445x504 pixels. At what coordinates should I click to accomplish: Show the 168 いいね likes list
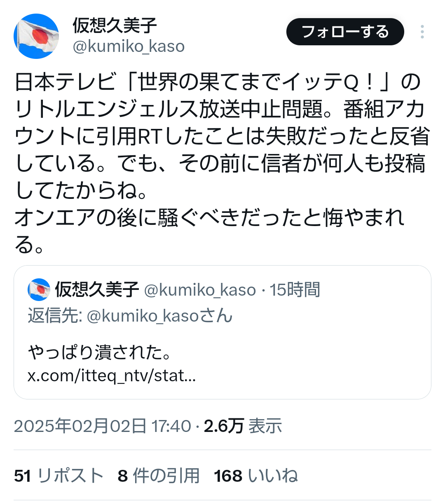point(255,476)
